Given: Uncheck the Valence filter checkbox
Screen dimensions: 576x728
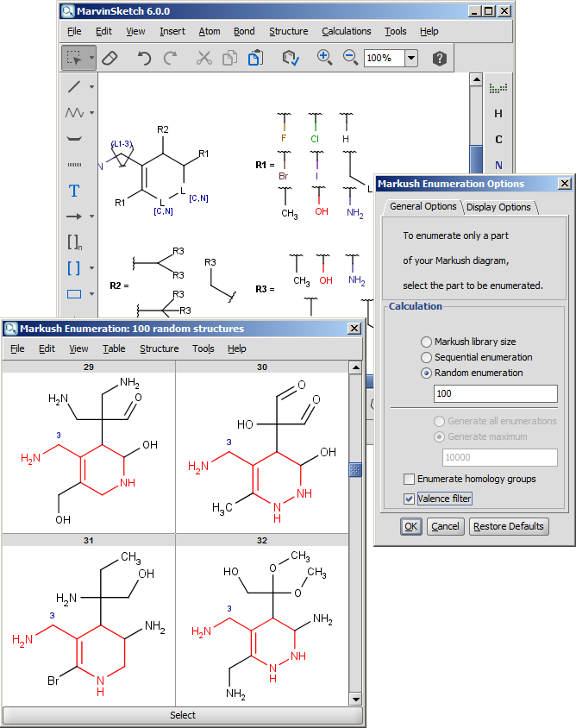Looking at the screenshot, I should (410, 499).
